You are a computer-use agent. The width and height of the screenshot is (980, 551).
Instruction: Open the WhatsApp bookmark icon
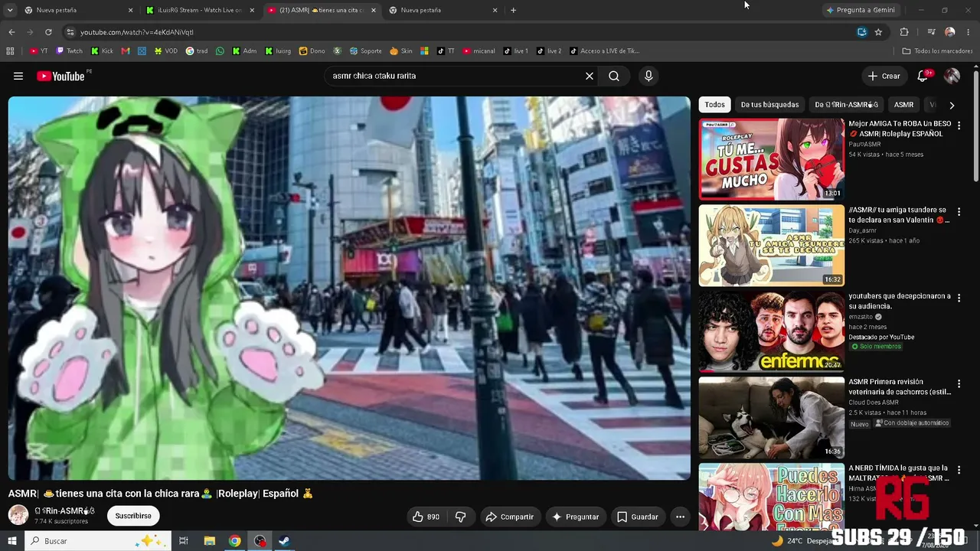[x=220, y=51]
